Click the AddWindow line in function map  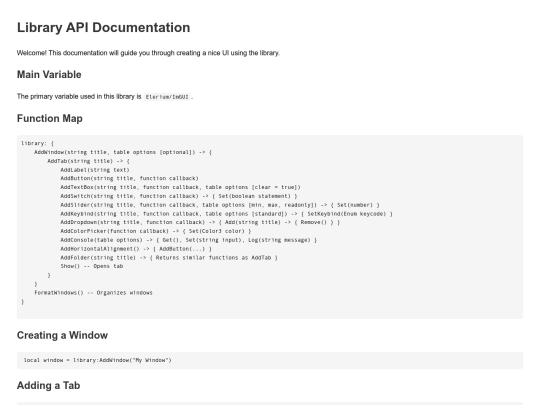coord(123,152)
